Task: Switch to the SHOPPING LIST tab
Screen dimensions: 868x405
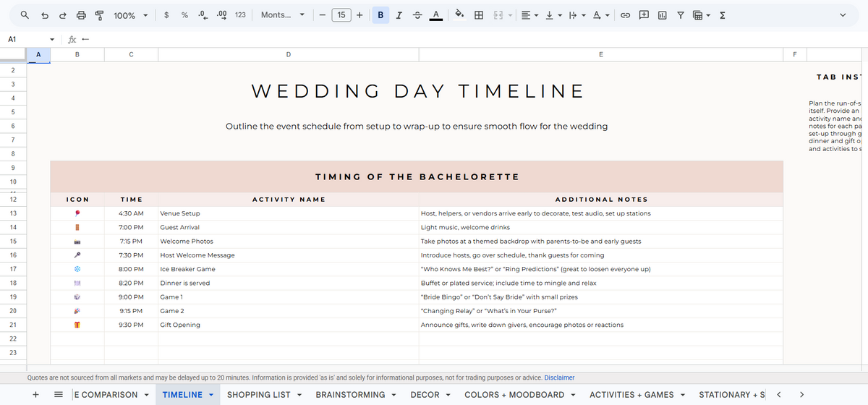Action: (258, 395)
